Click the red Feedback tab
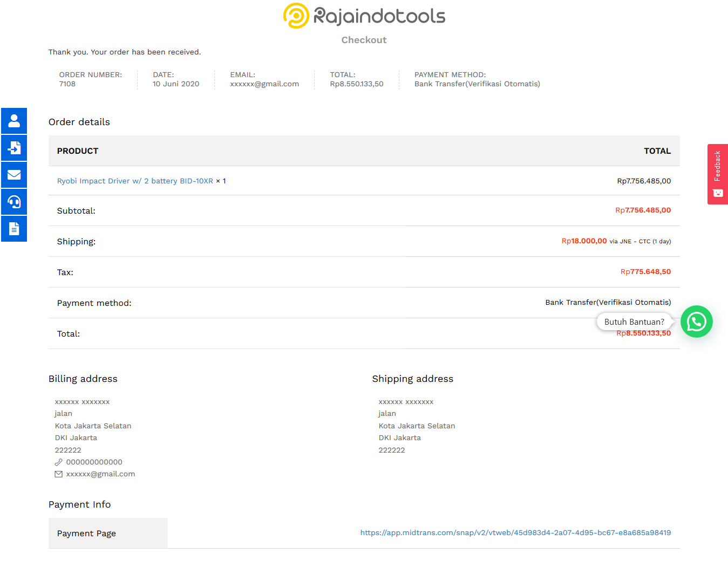The height and width of the screenshot is (581, 728). pos(718,174)
